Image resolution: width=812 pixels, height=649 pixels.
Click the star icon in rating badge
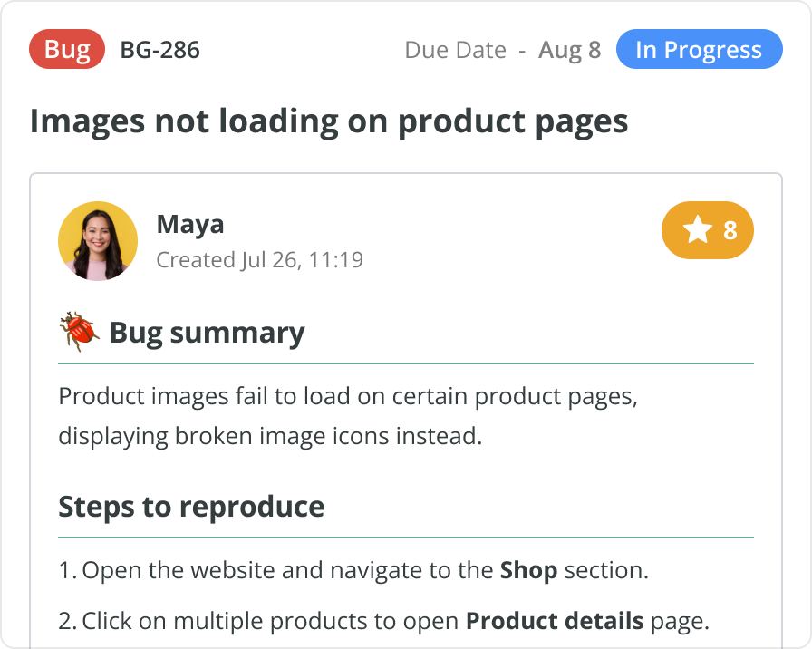pos(697,230)
